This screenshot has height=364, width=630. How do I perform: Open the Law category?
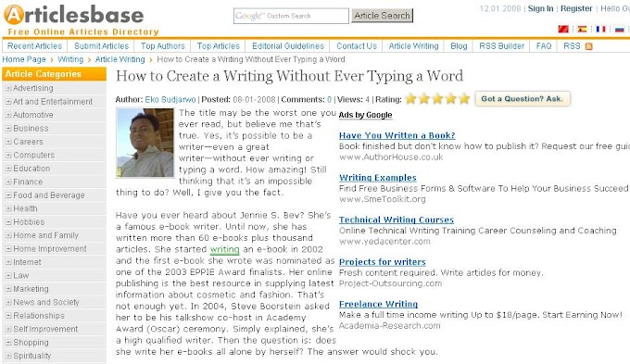(x=21, y=275)
